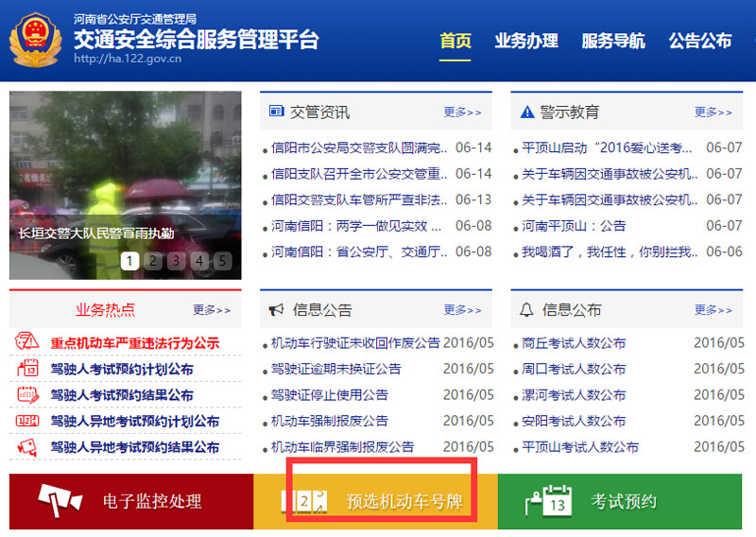Open article 平顶山启动"2016爱心送考...
756x537 pixels.
click(x=607, y=147)
